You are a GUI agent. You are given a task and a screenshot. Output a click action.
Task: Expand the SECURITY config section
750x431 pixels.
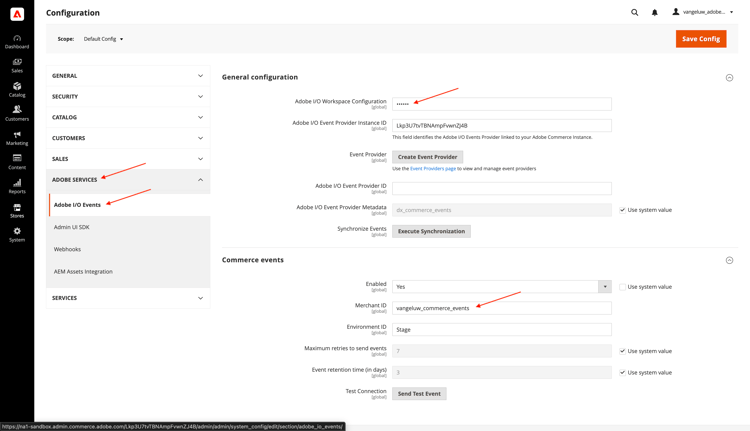[x=128, y=97]
